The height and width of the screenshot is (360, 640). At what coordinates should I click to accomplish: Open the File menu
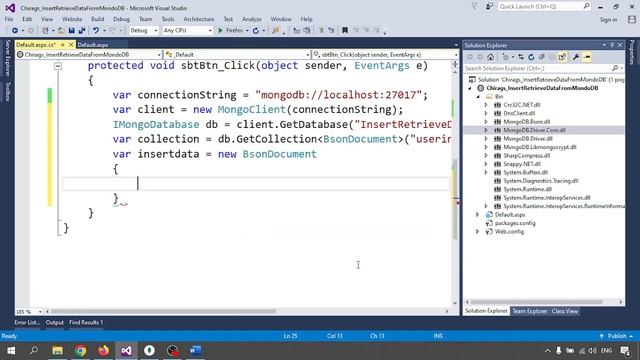[9, 19]
